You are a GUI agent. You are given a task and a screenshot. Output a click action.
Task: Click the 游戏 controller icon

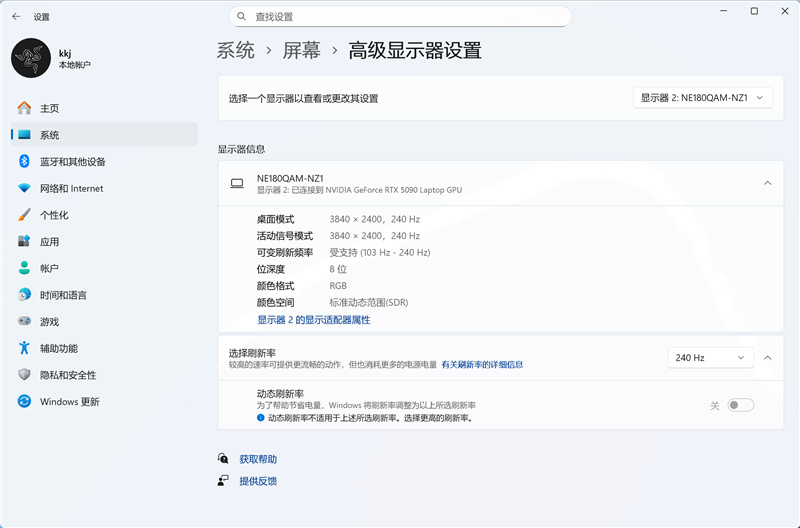click(24, 321)
